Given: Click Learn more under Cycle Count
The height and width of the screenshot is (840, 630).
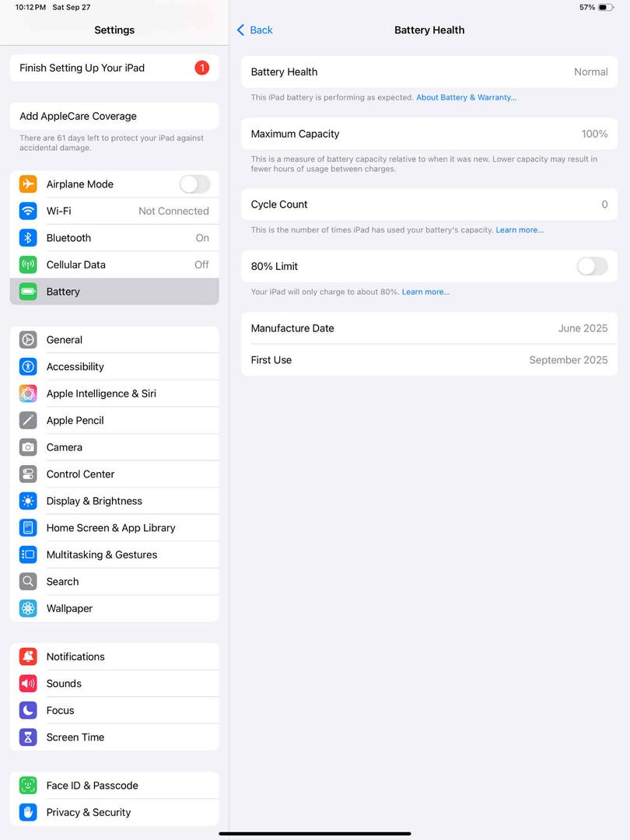Looking at the screenshot, I should coord(520,229).
